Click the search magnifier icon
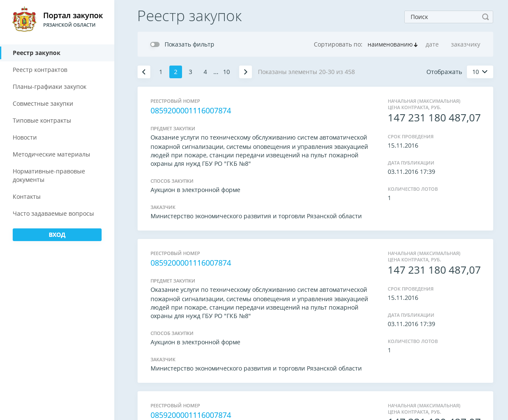 (x=485, y=17)
